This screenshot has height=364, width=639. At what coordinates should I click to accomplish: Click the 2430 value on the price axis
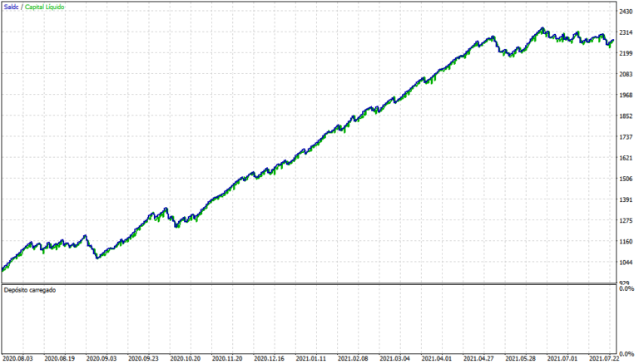(626, 12)
